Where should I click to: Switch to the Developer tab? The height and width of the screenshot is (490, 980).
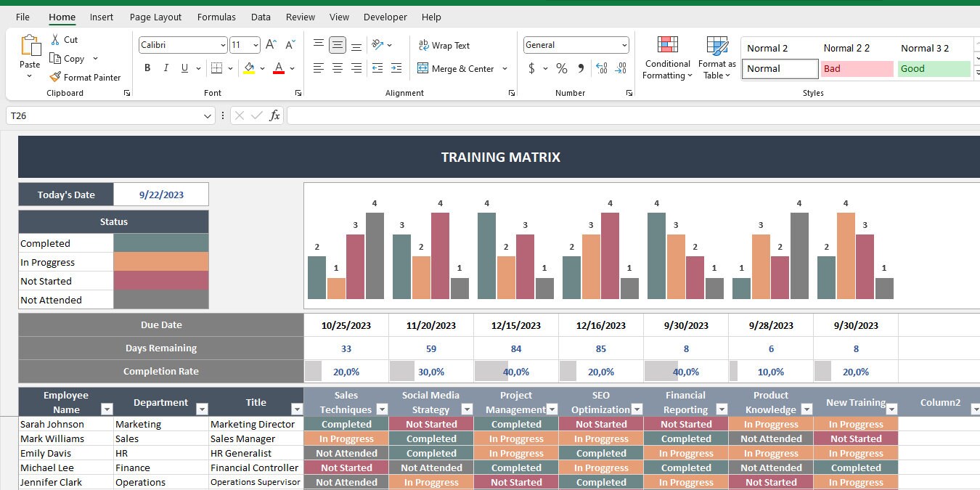tap(385, 17)
